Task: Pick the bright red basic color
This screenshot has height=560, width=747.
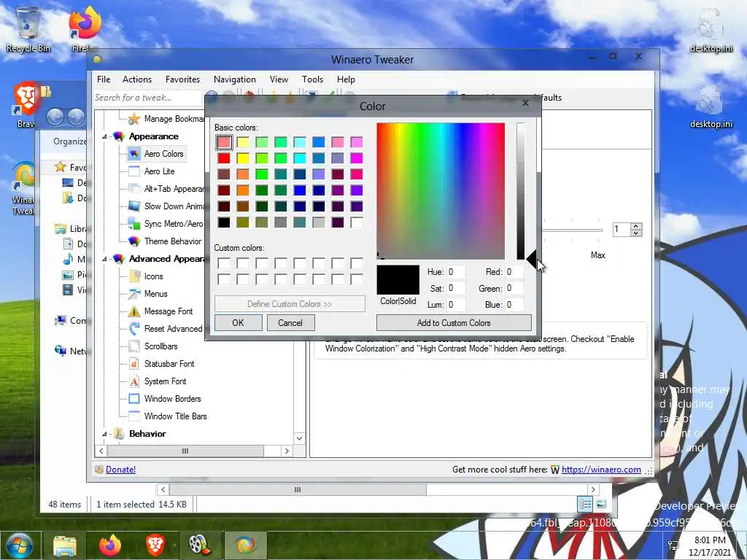Action: point(224,158)
